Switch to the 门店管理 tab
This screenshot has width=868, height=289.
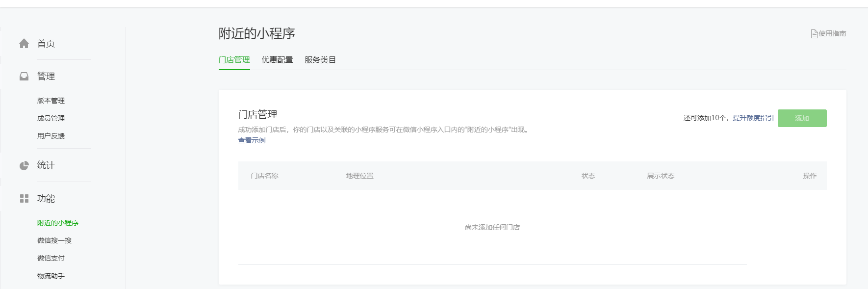pyautogui.click(x=234, y=60)
